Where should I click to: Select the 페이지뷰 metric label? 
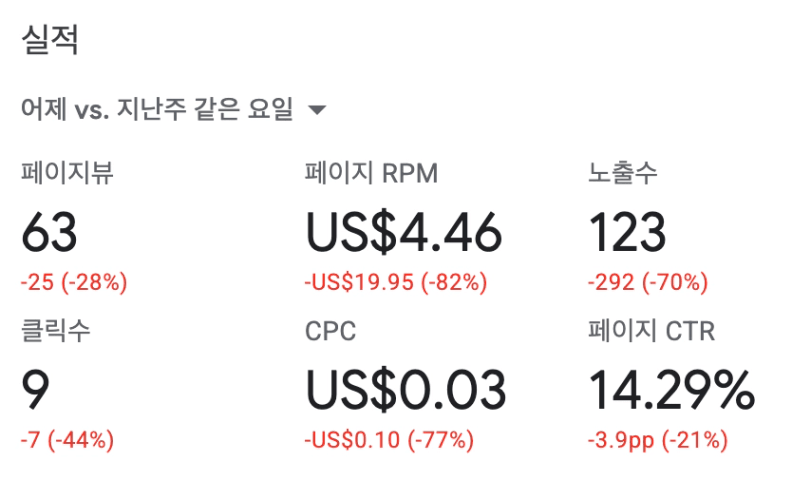coord(67,173)
